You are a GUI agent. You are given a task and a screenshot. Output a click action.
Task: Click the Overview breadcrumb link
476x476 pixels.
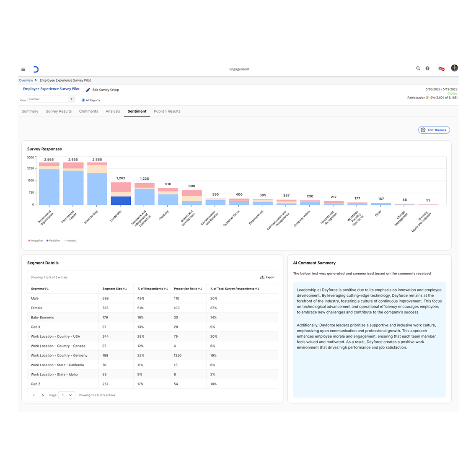point(26,80)
